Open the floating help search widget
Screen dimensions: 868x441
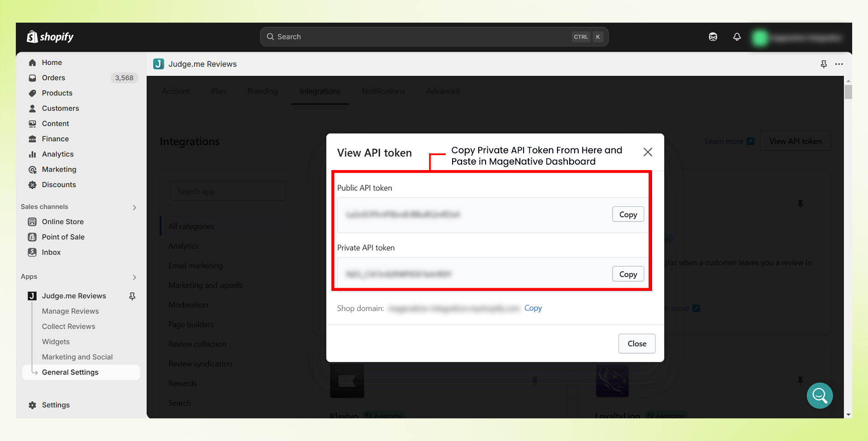(x=820, y=396)
